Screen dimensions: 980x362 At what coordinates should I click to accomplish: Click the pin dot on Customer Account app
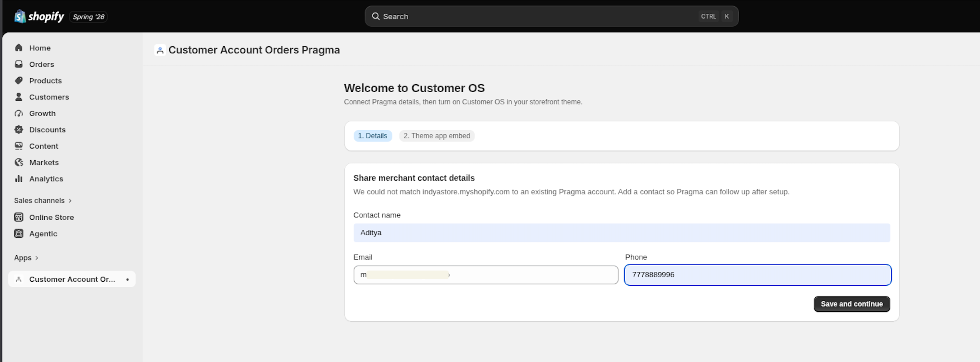tap(128, 279)
